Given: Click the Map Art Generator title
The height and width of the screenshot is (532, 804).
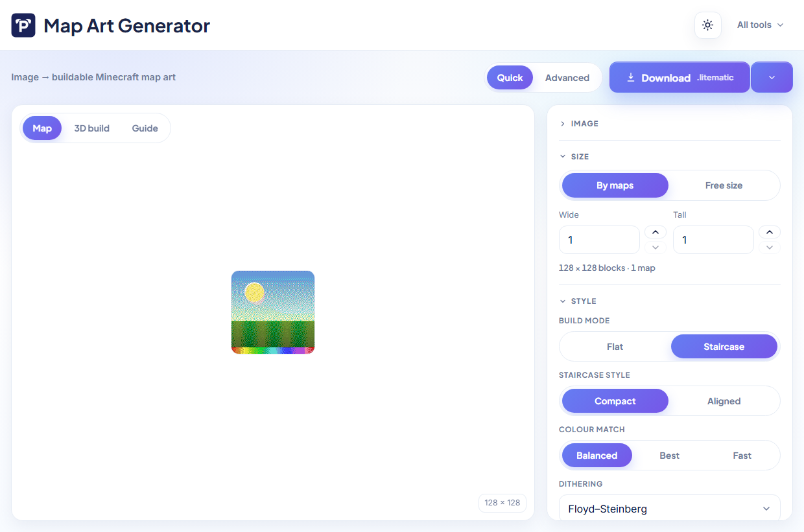Looking at the screenshot, I should tap(127, 25).
